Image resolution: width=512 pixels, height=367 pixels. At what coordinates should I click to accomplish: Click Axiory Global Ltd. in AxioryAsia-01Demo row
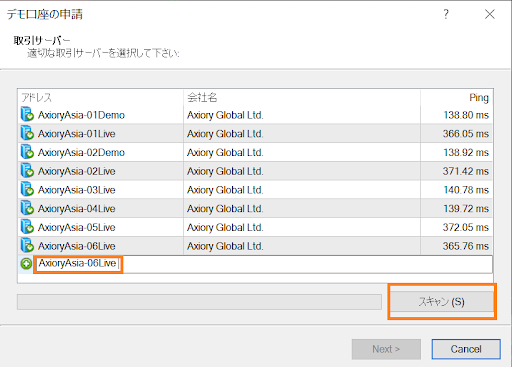[x=225, y=115]
